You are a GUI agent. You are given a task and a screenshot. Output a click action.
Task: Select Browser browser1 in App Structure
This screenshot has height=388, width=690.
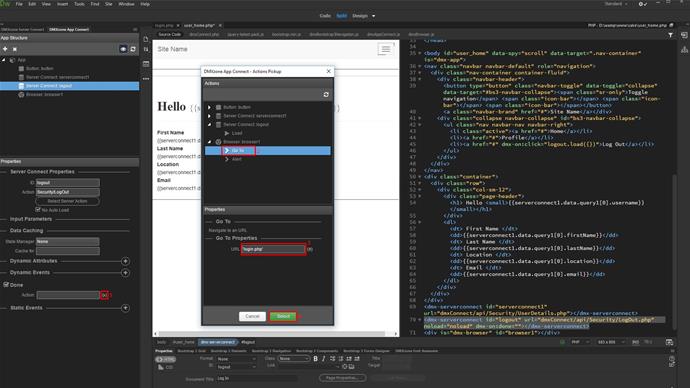pyautogui.click(x=44, y=95)
